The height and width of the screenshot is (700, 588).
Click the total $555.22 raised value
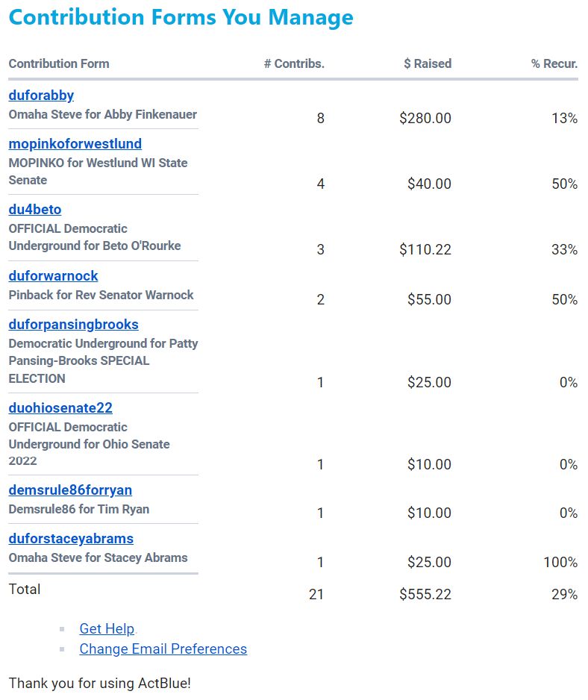[x=425, y=595]
